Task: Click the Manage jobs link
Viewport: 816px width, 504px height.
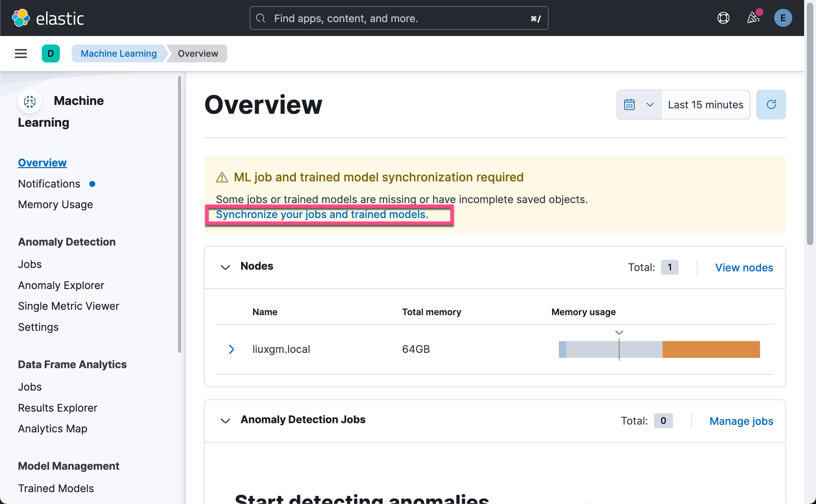Action: coord(741,421)
